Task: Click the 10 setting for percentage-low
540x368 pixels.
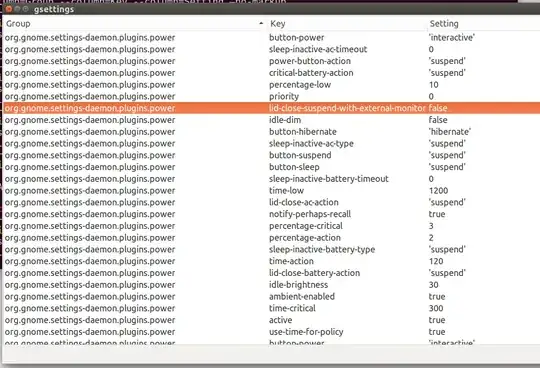Action: tap(434, 85)
